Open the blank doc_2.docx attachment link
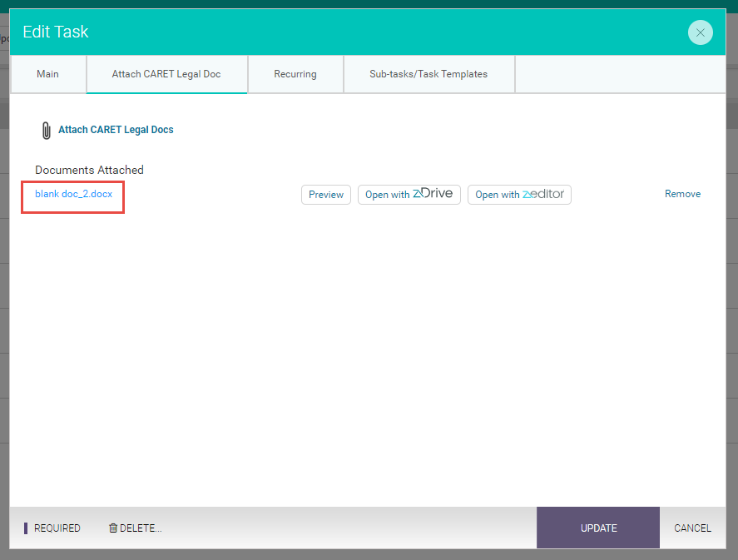The height and width of the screenshot is (560, 738). coord(72,193)
